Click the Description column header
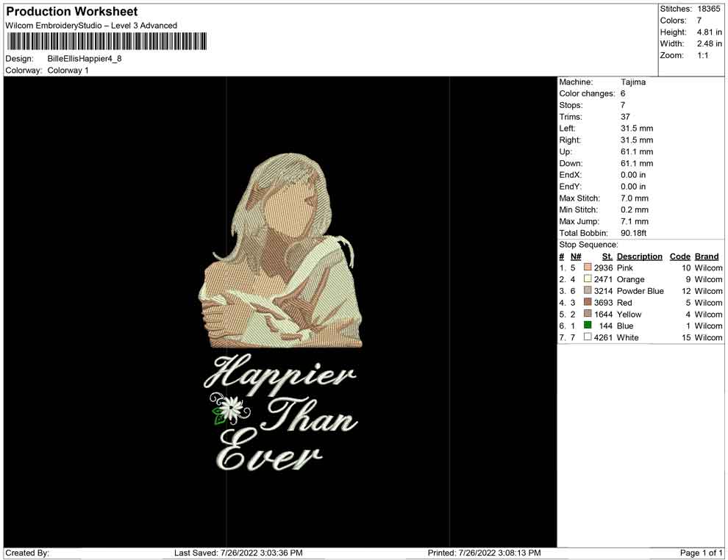Viewport: 728px width, 560px height. tap(639, 256)
